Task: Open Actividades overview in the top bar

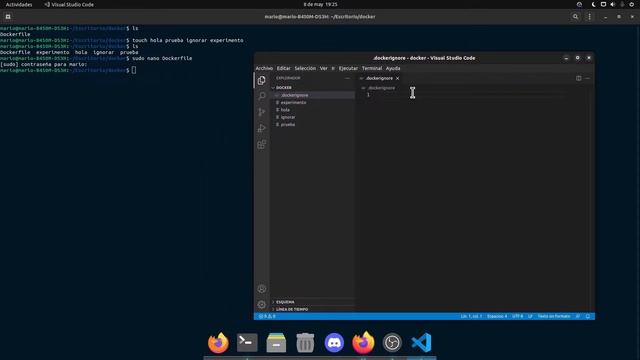Action: tap(19, 4)
